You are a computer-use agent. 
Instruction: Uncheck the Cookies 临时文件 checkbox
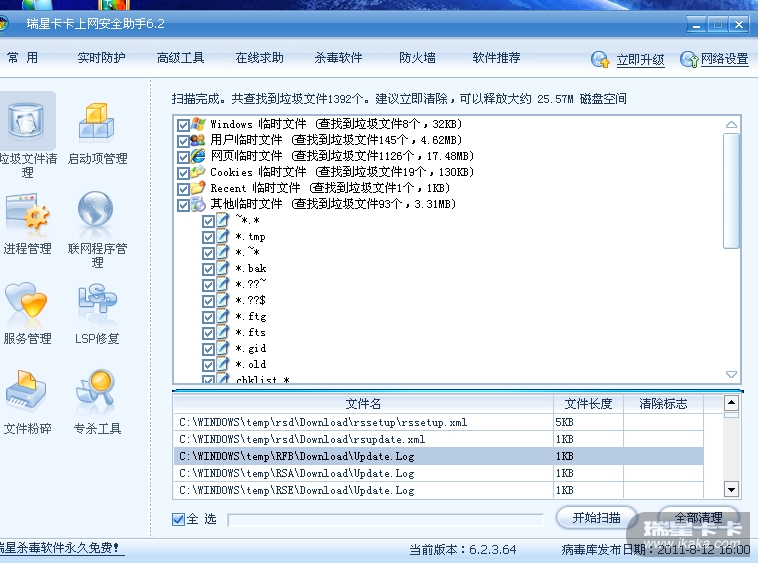(x=183, y=173)
